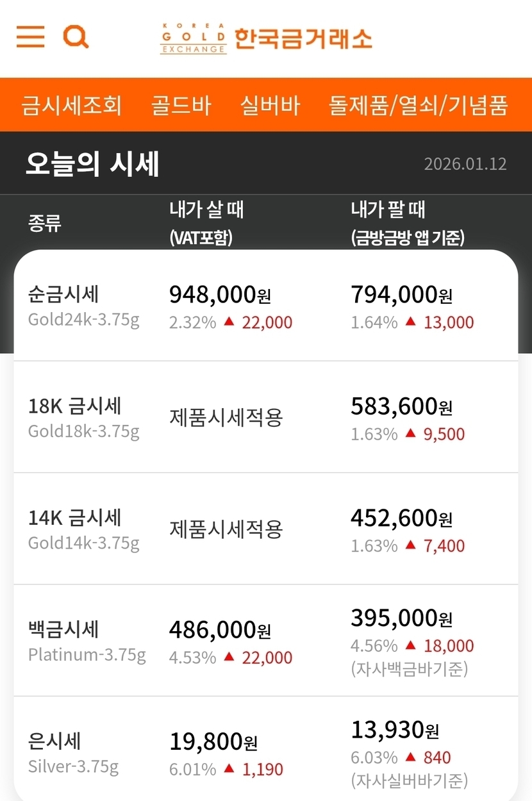Select the 18K 금시세 row label
The width and height of the screenshot is (532, 801).
(75, 406)
